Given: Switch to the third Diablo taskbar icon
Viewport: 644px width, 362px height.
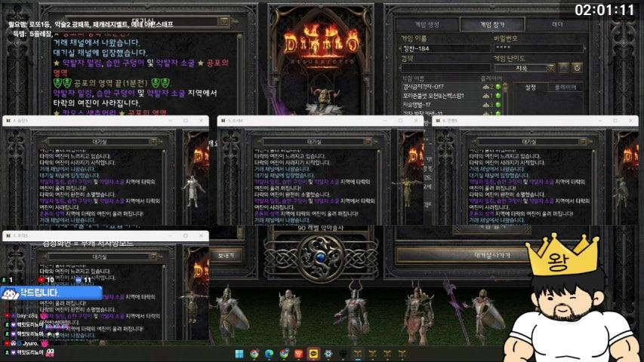Looking at the screenshot, I should click(x=387, y=354).
